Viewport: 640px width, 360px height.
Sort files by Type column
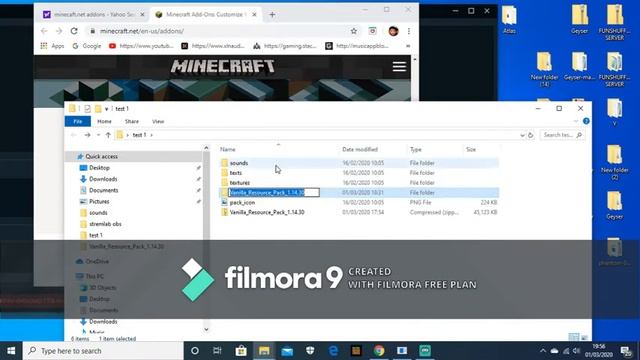[416, 149]
